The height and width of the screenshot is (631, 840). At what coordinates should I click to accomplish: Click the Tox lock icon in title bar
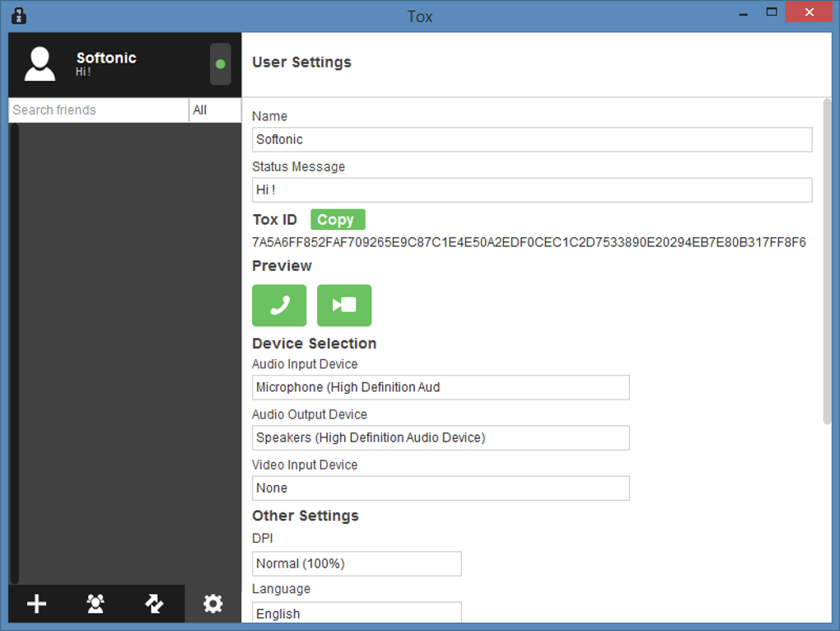[18, 16]
